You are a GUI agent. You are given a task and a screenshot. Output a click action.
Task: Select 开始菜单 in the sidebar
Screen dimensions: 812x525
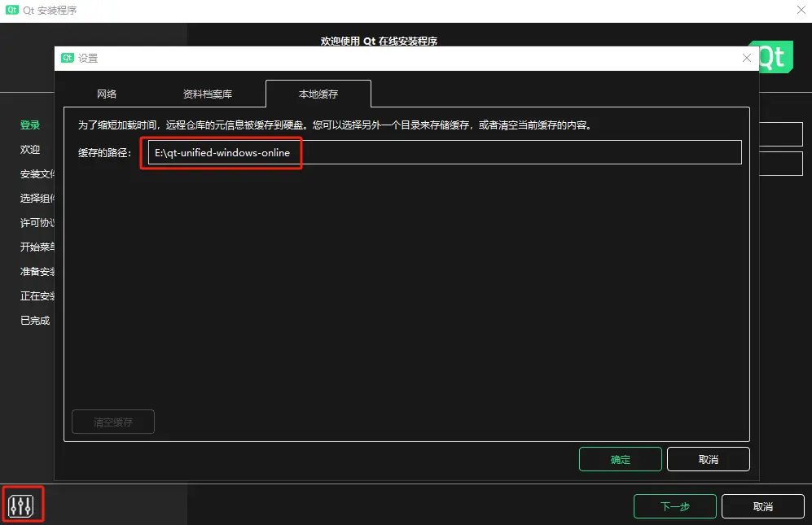pos(34,247)
